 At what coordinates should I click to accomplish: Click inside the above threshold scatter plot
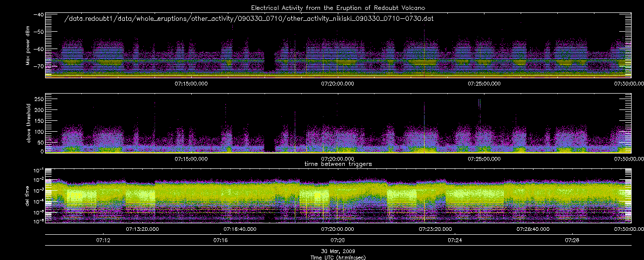tap(338, 123)
